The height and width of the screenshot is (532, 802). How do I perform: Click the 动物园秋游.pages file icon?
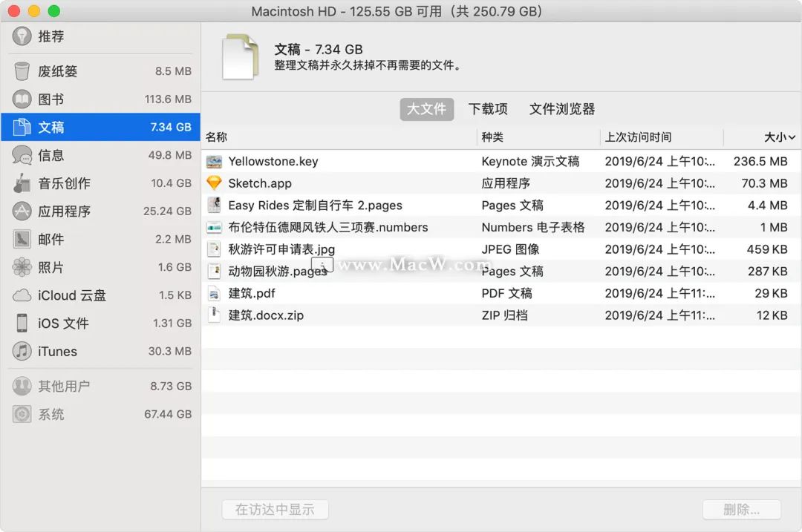point(214,271)
